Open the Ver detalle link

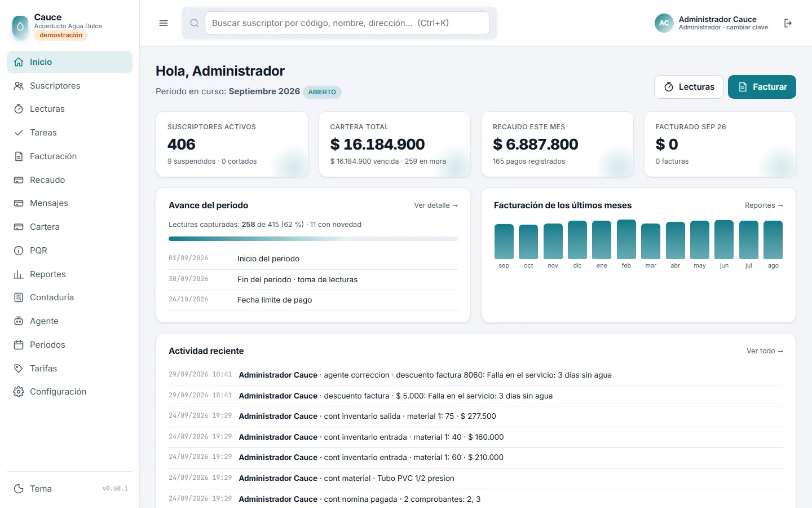pos(436,205)
